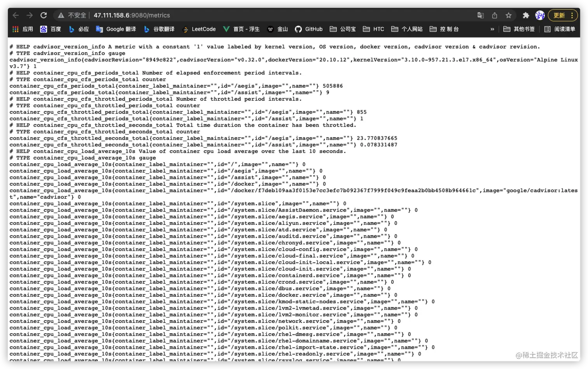Image resolution: width=588 pixels, height=369 pixels.
Task: Click the "# TYPE container_cpu_load_average_10s gauge" line
Action: [82, 158]
